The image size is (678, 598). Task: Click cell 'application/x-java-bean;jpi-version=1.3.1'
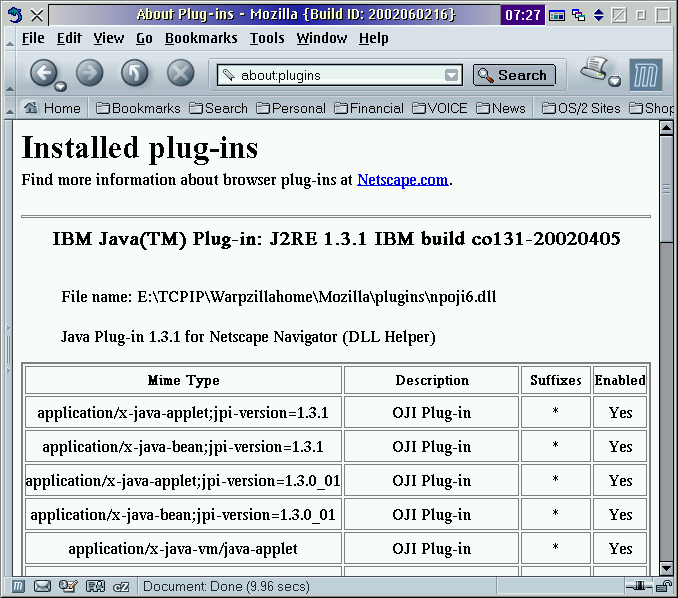click(x=183, y=446)
